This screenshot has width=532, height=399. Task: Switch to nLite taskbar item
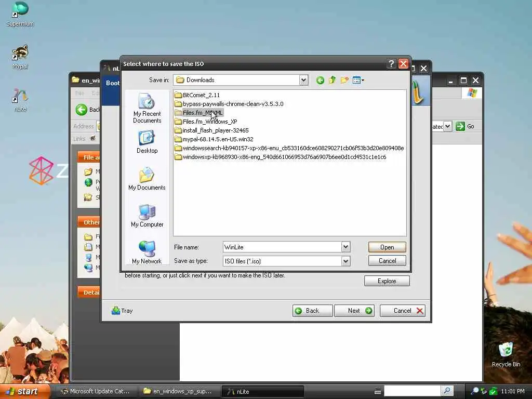[262, 391]
